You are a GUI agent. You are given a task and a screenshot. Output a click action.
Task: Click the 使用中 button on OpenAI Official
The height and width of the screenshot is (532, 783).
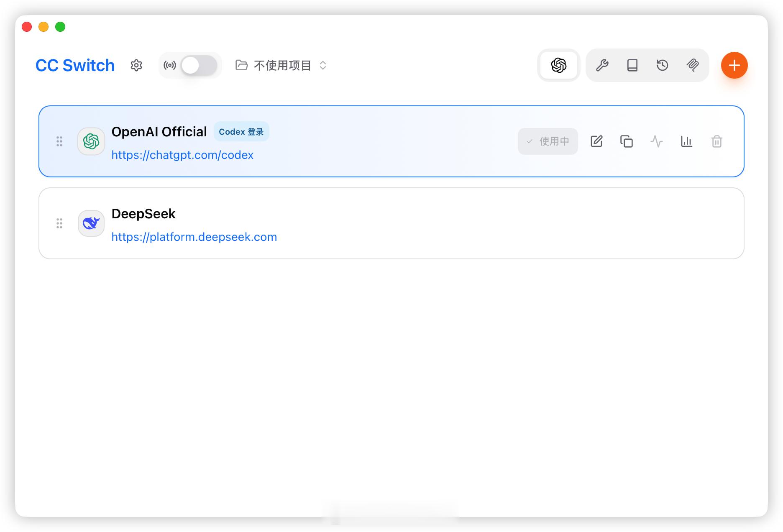548,141
